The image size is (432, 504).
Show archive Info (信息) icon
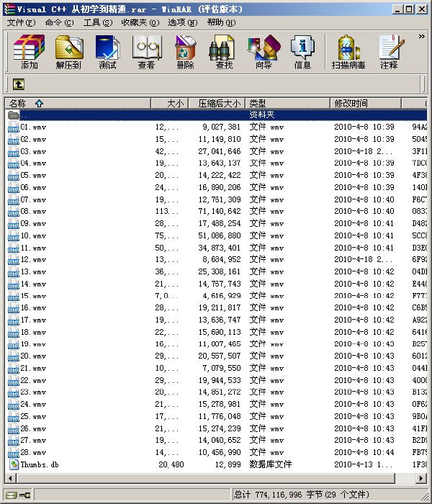[302, 52]
